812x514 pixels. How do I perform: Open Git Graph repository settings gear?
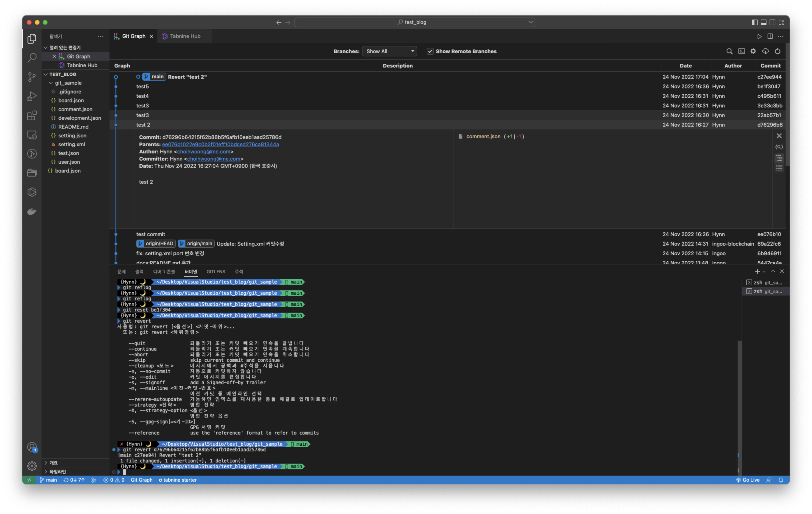(753, 51)
